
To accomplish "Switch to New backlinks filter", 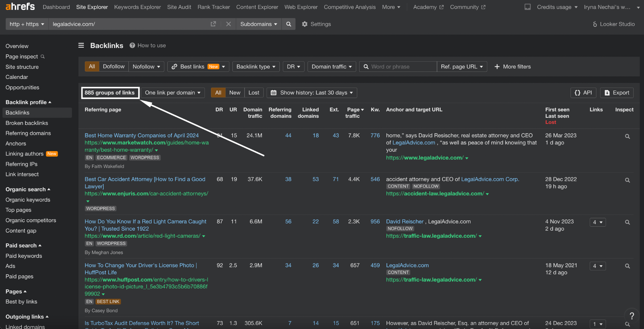I will coord(234,93).
